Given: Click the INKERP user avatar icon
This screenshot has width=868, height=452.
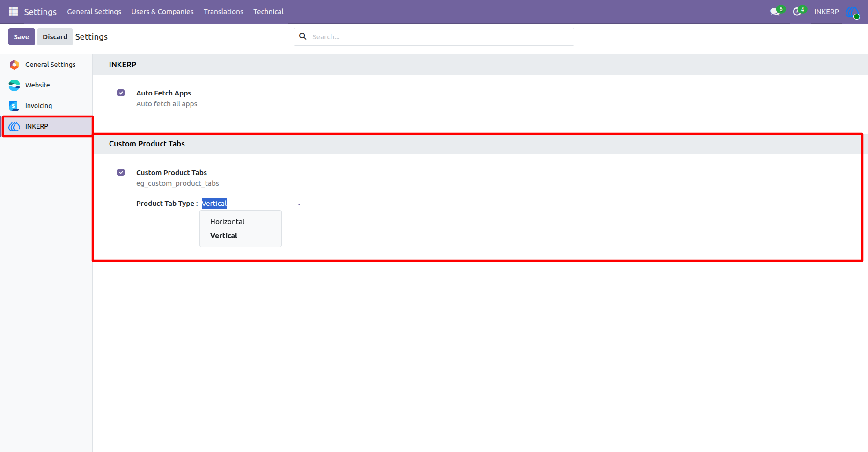Looking at the screenshot, I should point(853,12).
